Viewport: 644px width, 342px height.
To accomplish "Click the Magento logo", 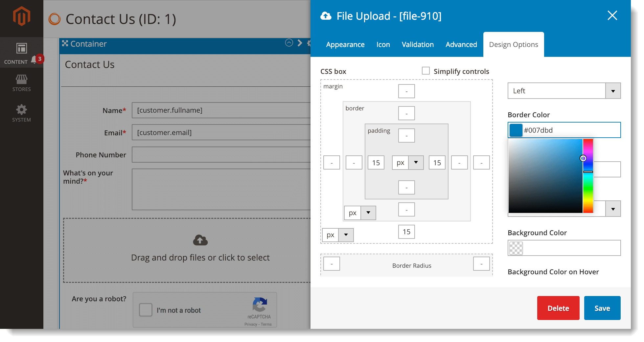I will click(21, 15).
